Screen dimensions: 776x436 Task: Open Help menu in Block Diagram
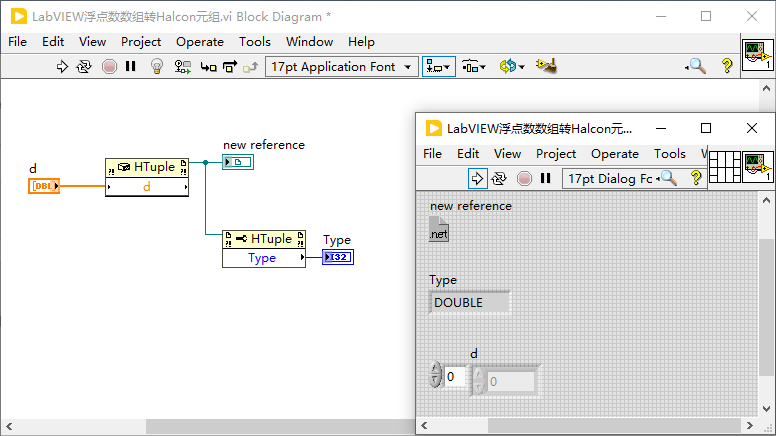click(361, 42)
